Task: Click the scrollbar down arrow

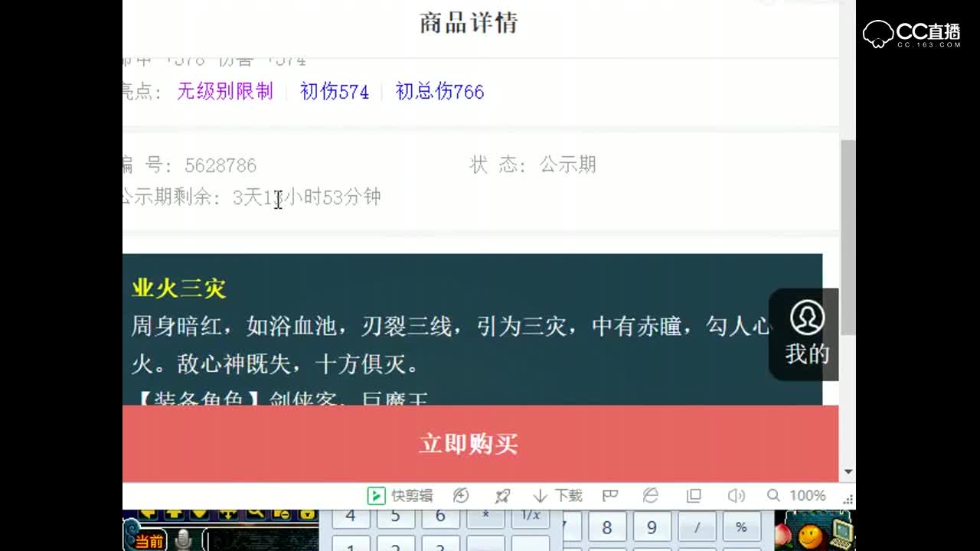Action: click(x=849, y=471)
